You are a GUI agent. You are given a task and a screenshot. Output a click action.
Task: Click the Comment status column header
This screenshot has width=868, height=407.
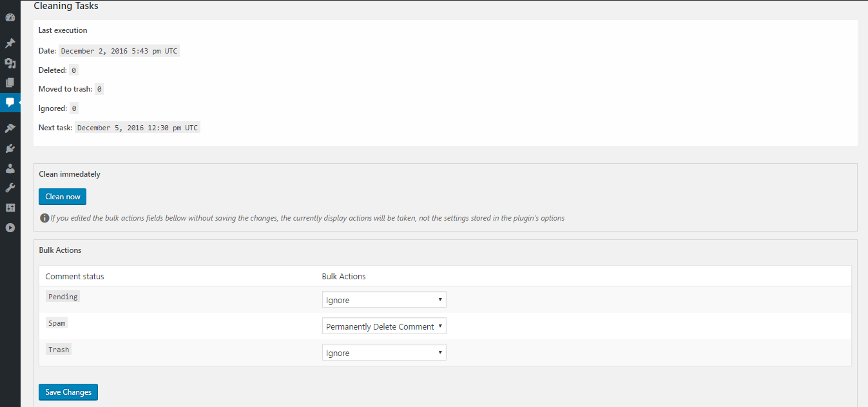tap(75, 276)
